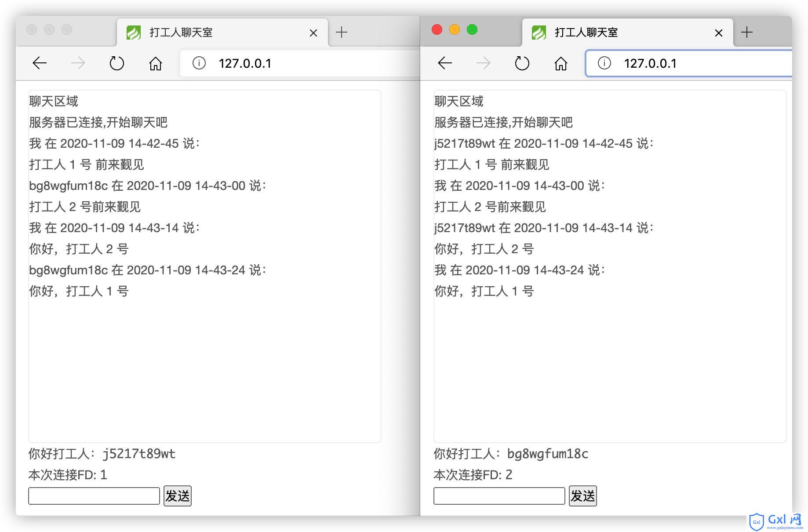Image resolution: width=808 pixels, height=532 pixels.
Task: Go forward in the right browser window
Action: [484, 63]
